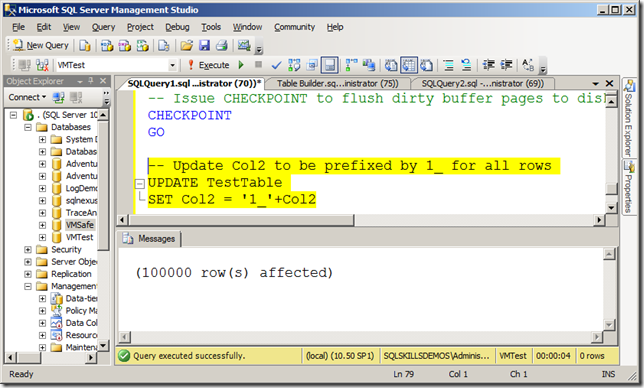Click the Stop query square icon
Viewport: 644px width, 388px height.
(258, 64)
